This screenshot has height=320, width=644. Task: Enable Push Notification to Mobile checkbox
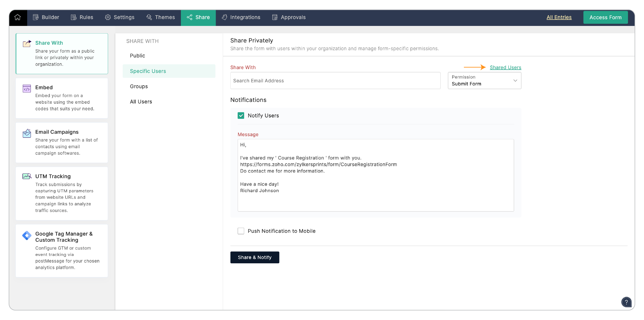point(241,231)
